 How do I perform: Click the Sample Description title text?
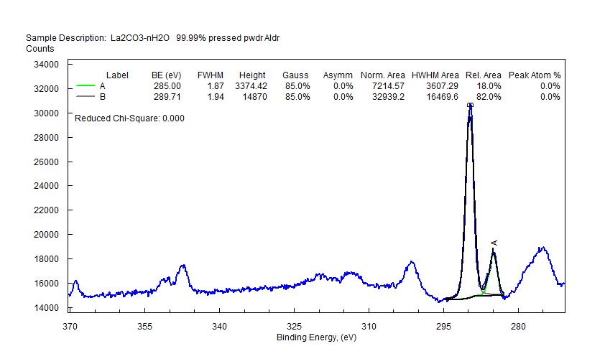pyautogui.click(x=152, y=37)
